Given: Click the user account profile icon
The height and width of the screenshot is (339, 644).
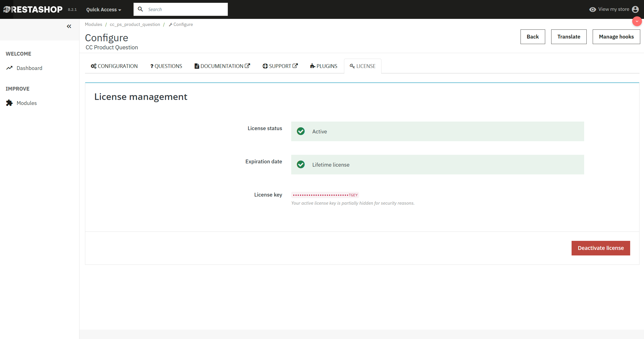Looking at the screenshot, I should tap(636, 9).
